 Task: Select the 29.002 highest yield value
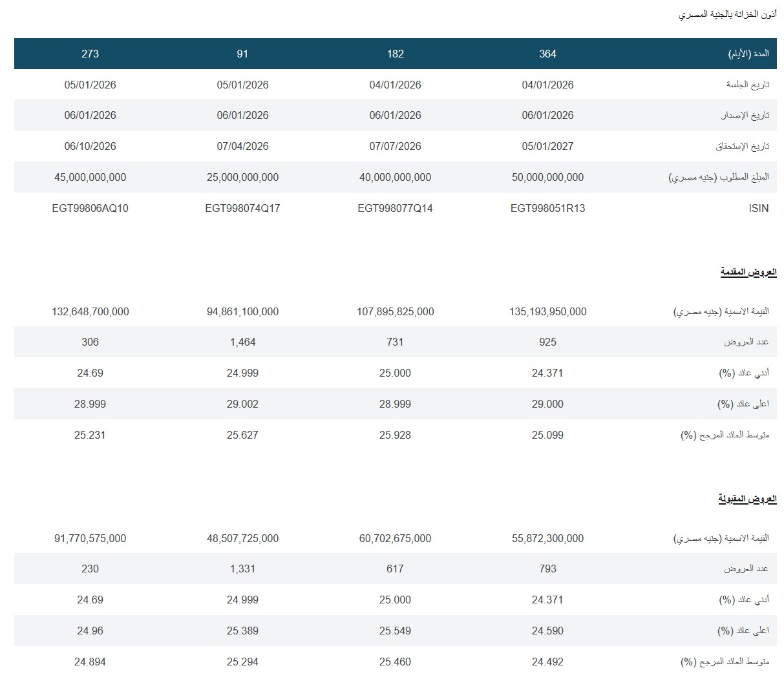tap(242, 404)
